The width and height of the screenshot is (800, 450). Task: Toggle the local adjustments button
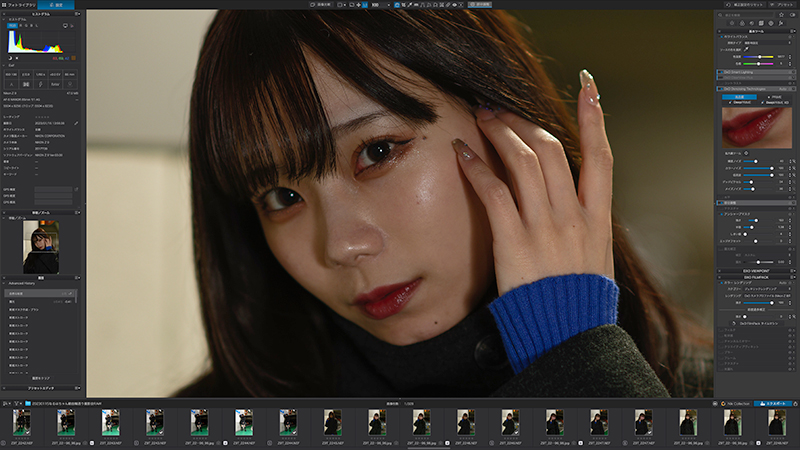pyautogui.click(x=480, y=5)
